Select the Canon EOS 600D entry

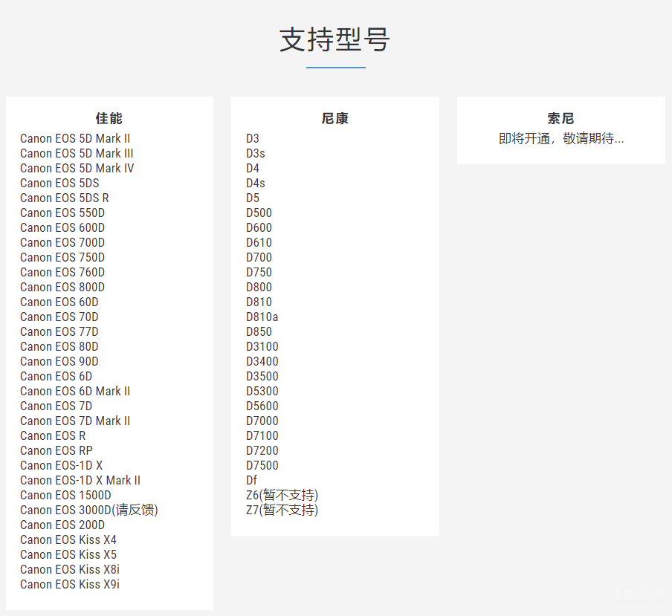(x=62, y=227)
